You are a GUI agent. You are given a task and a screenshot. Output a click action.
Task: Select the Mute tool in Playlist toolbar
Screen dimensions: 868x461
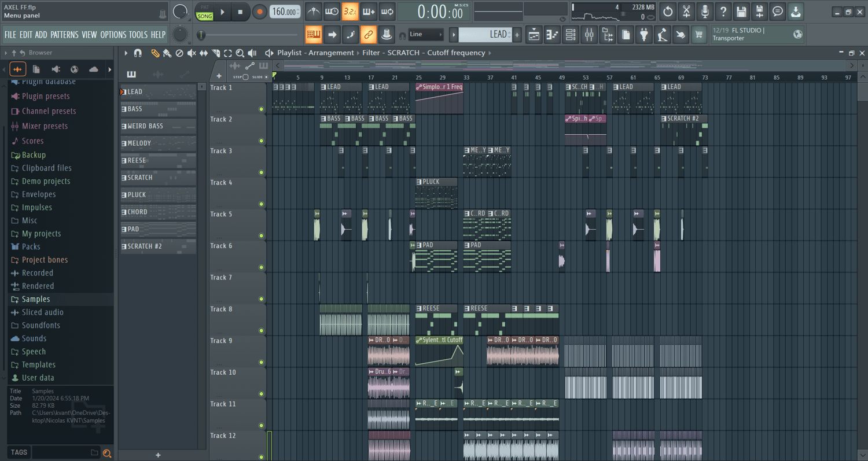click(192, 53)
